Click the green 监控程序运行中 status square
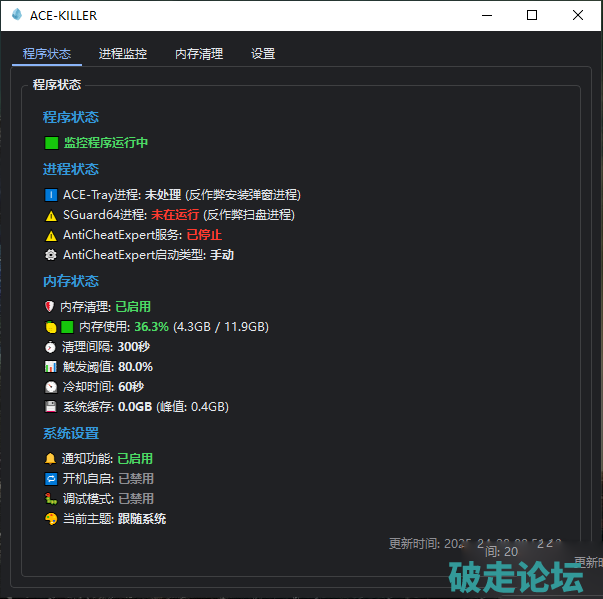 click(x=51, y=143)
